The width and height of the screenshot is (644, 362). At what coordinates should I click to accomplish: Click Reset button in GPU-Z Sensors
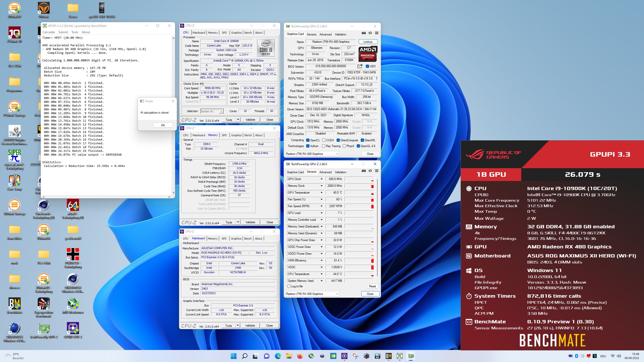tap(372, 286)
